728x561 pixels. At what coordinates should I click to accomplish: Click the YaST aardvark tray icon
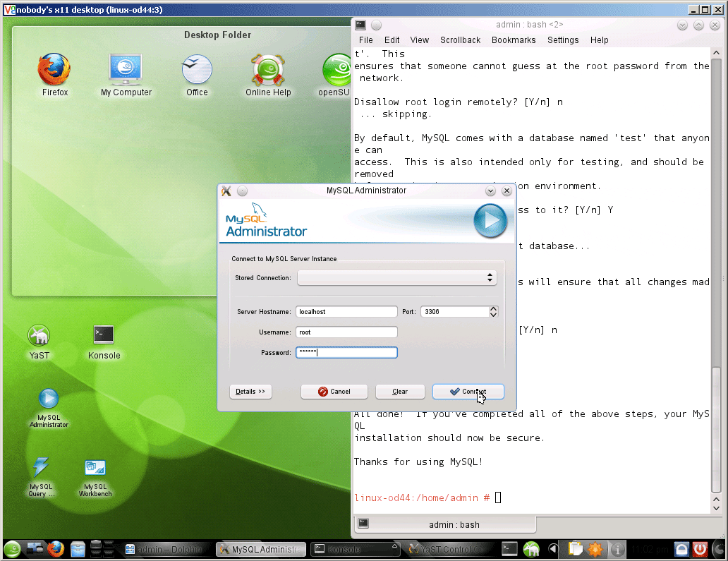[531, 550]
